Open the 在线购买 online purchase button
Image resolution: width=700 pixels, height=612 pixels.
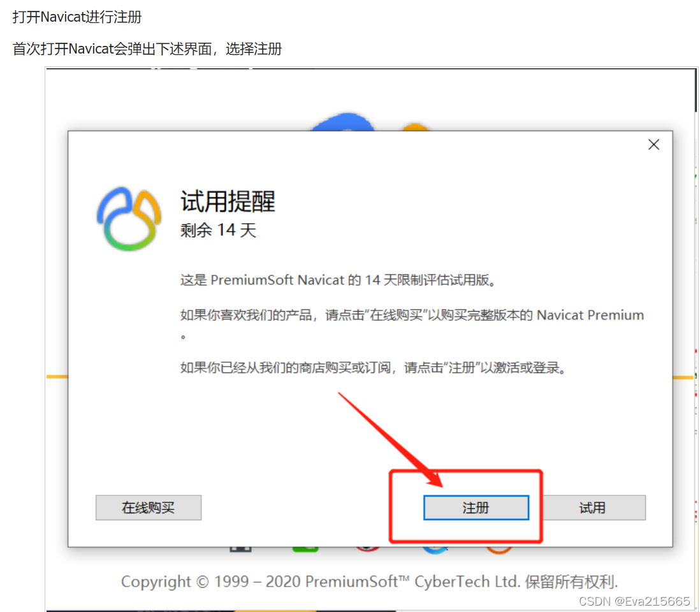click(x=148, y=507)
